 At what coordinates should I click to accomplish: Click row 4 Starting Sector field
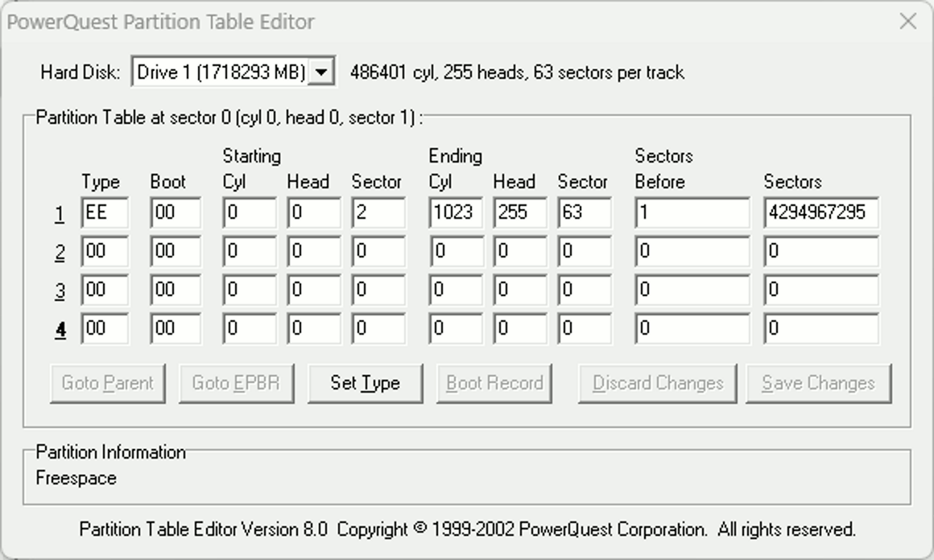(378, 328)
